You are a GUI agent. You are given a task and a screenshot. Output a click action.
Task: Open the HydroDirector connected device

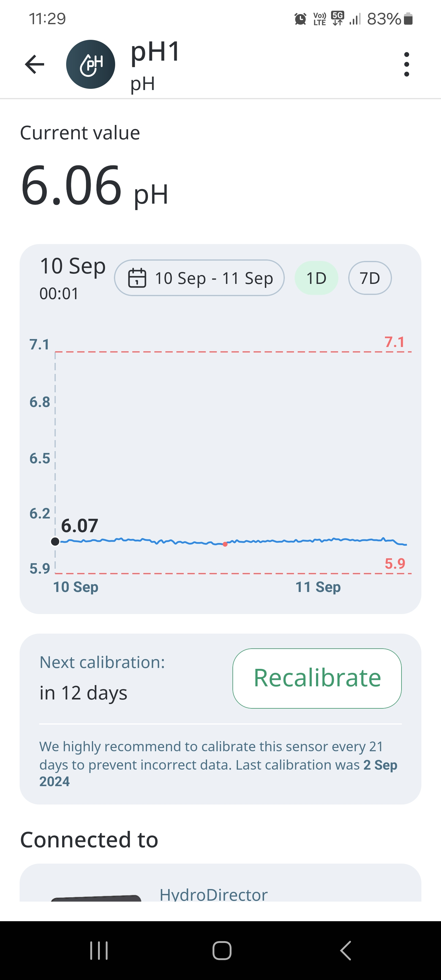pos(213,894)
